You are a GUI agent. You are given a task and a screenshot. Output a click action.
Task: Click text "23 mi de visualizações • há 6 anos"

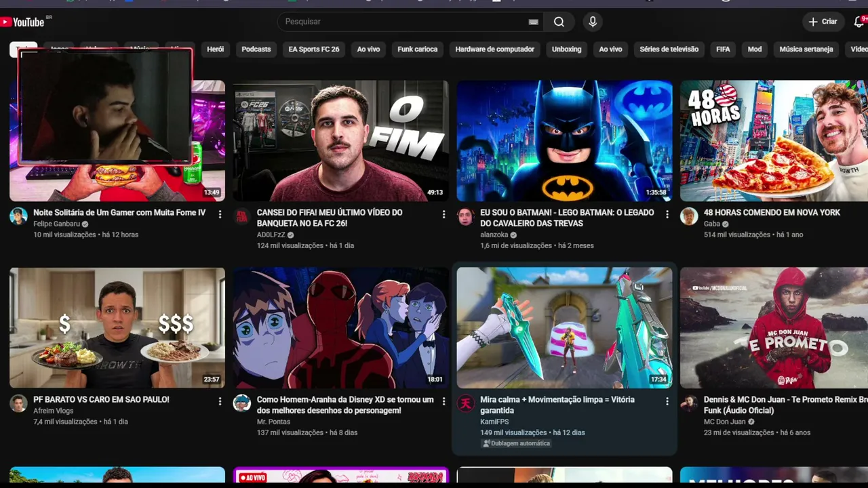757,432
